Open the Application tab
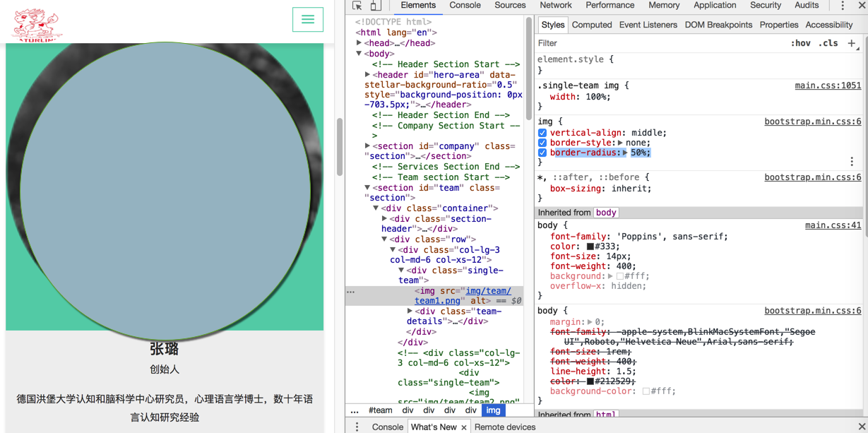Image resolution: width=868 pixels, height=433 pixels. click(715, 6)
